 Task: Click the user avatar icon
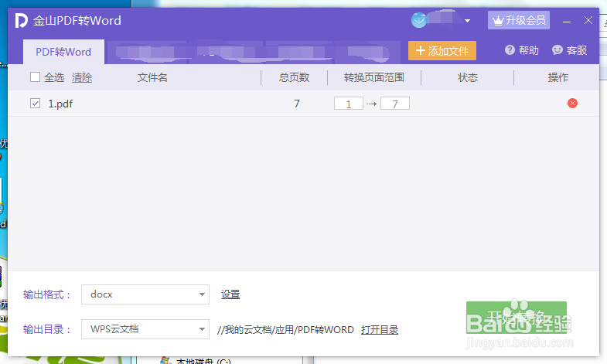(419, 20)
